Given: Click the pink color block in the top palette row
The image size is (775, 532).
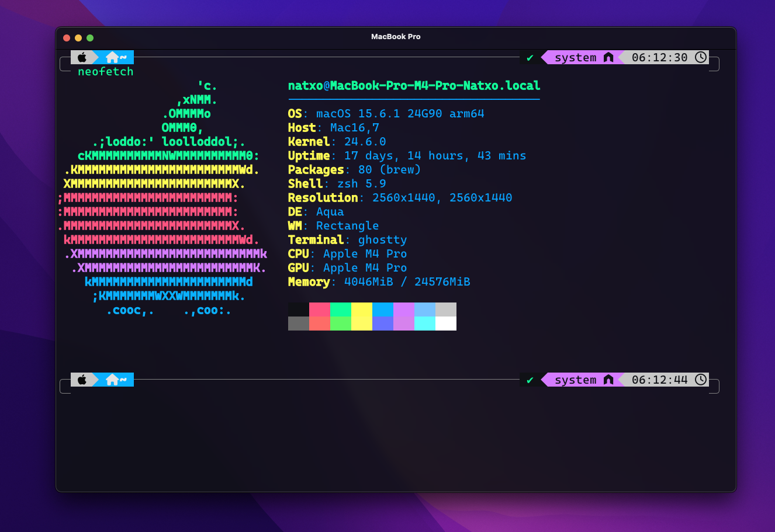Looking at the screenshot, I should (x=320, y=310).
